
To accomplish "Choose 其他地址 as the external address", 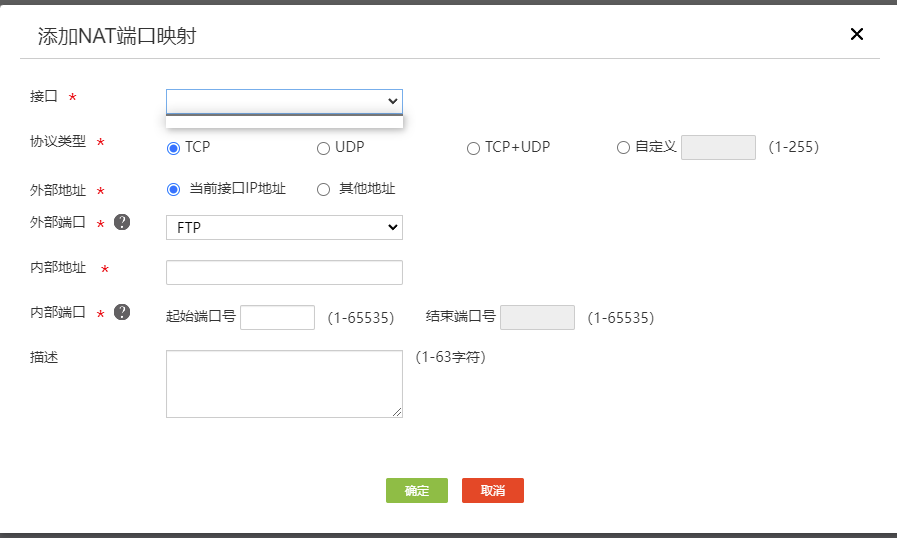I will pos(323,189).
